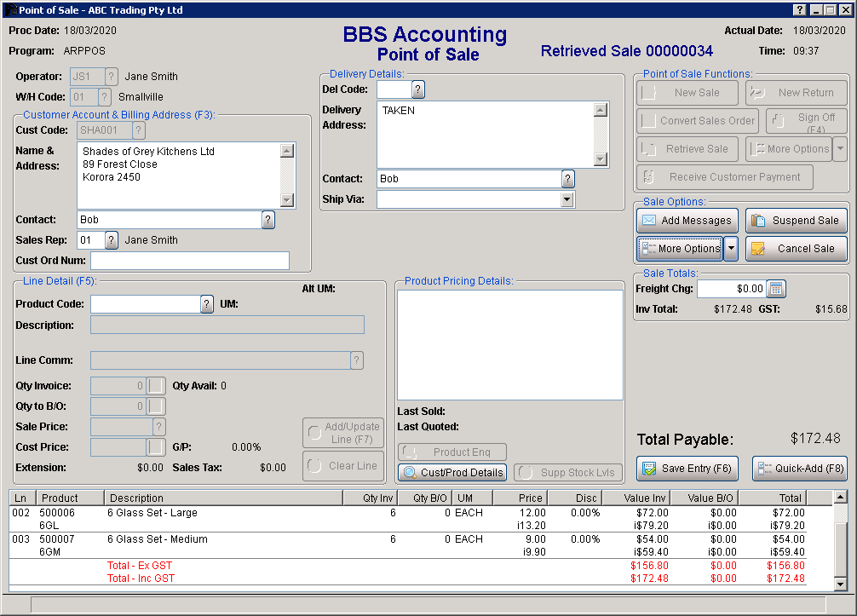Open the delivery Contact lookup icon
Viewport: 857px width, 616px height.
coord(568,179)
